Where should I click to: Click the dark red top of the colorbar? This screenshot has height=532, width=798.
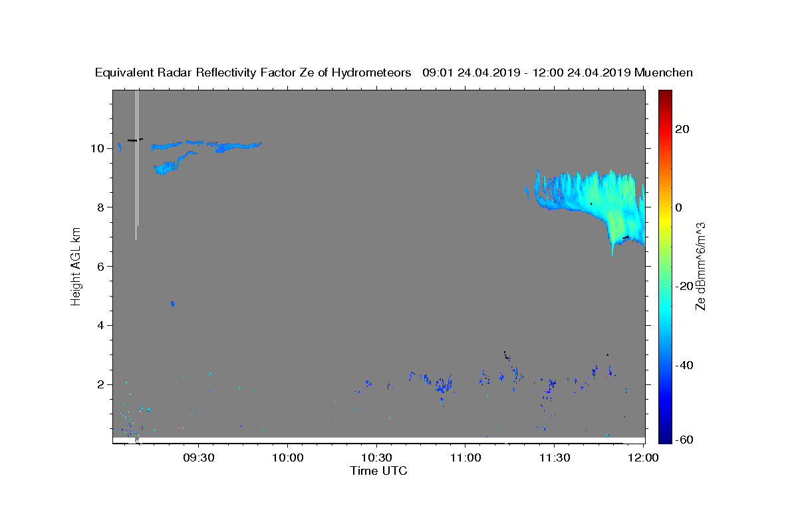click(665, 96)
